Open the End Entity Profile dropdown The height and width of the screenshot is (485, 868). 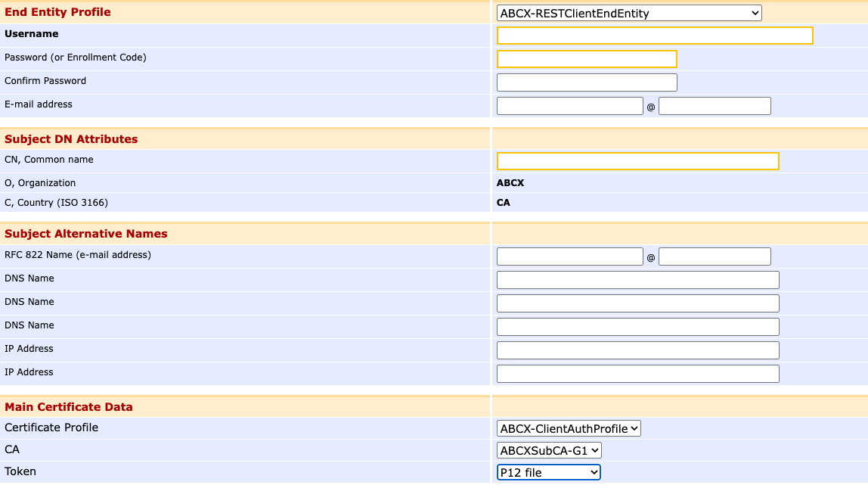click(x=628, y=13)
